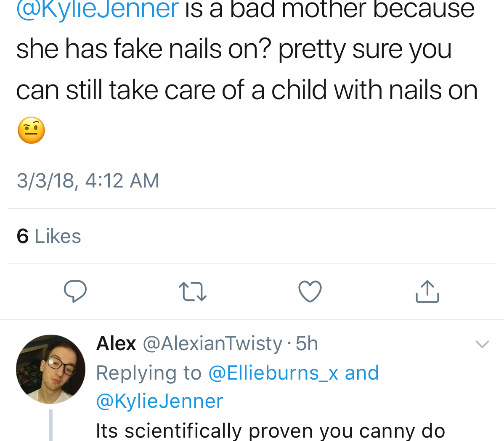The height and width of the screenshot is (441, 504).
Task: Tap the raised eyebrow emoji
Action: 31,130
